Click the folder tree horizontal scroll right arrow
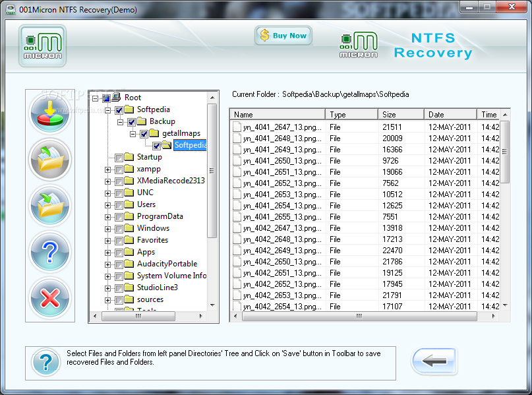Screen dimensions: 532x395 (201, 316)
